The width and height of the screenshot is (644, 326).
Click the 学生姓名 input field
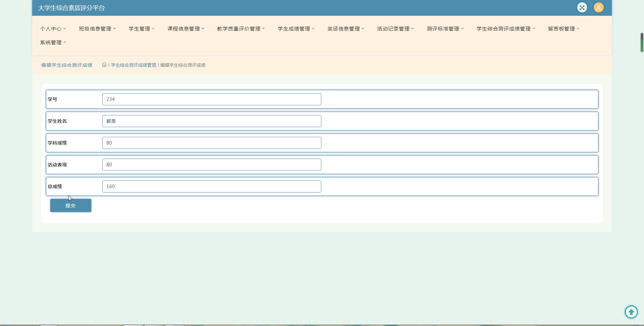[212, 121]
